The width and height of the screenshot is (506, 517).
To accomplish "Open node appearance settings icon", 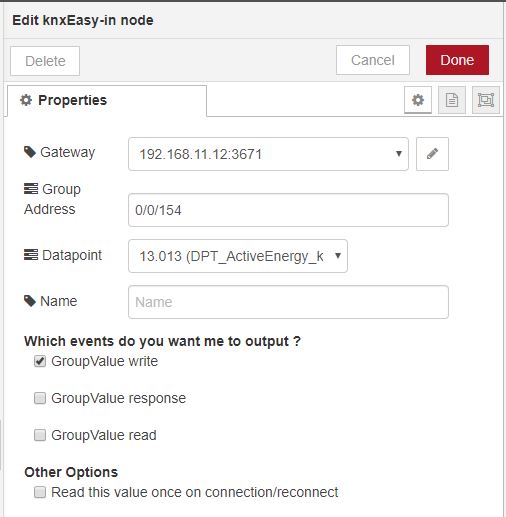I will 486,100.
